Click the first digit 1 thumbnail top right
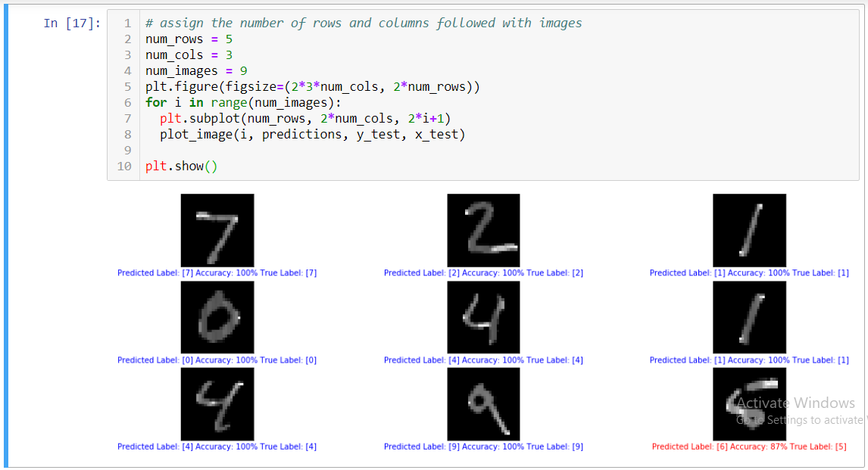Viewport: 868px width, 470px height. click(x=749, y=230)
